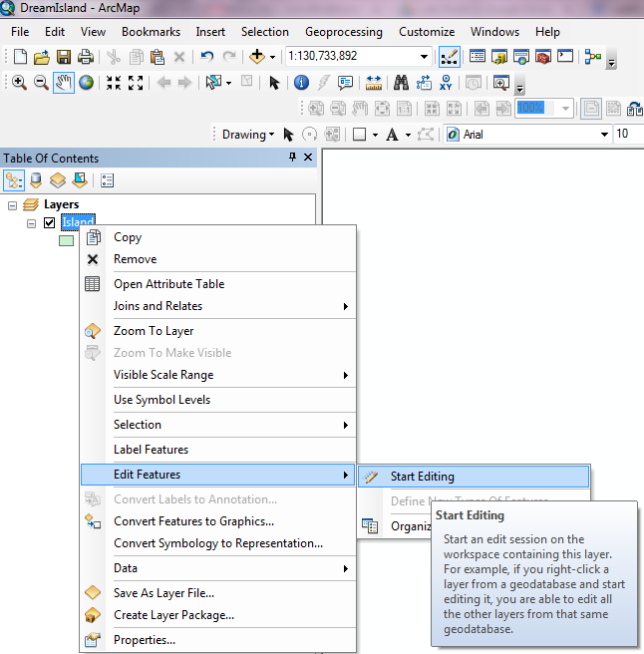Click Start Editing in the submenu
644x654 pixels.
tap(474, 477)
